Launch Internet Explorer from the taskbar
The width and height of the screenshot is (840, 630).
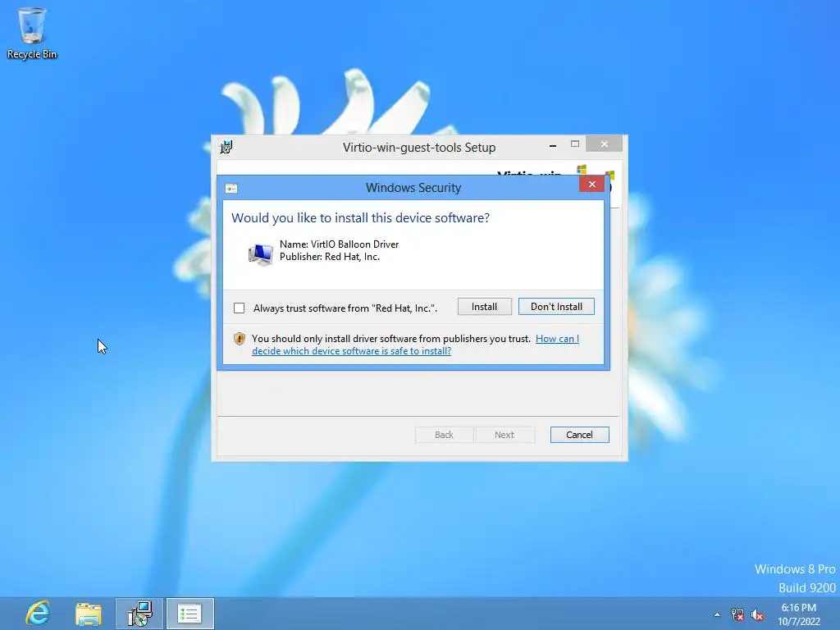pos(38,614)
